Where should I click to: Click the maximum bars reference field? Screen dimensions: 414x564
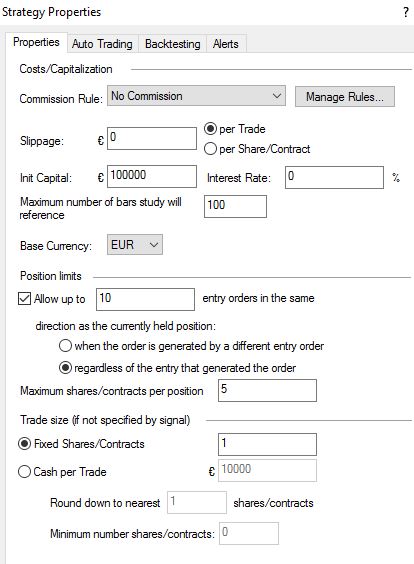click(x=235, y=206)
